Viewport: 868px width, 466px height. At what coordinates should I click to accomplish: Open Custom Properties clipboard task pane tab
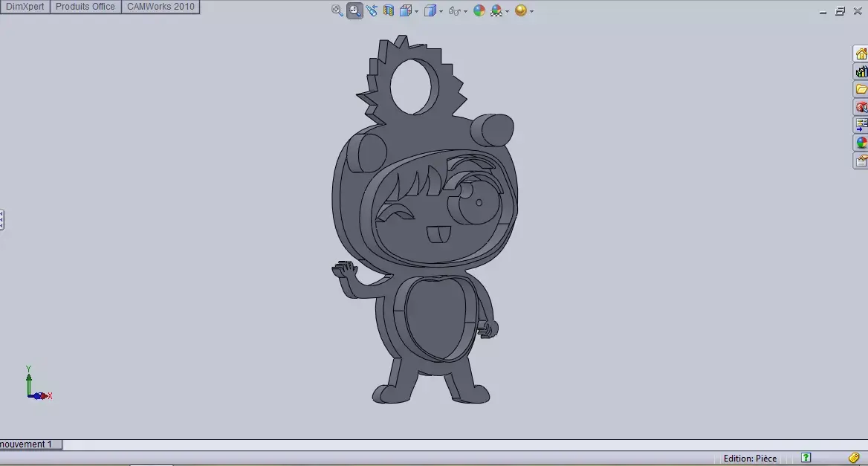[861, 161]
